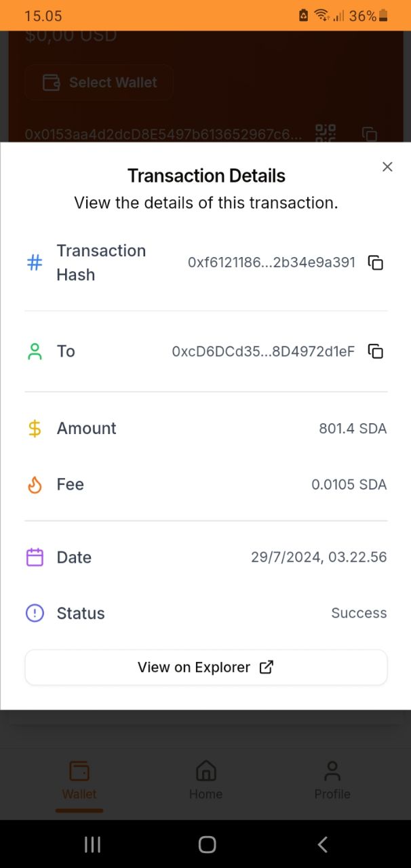Click the purple calendar Date icon
This screenshot has width=411, height=868.
[x=35, y=557]
